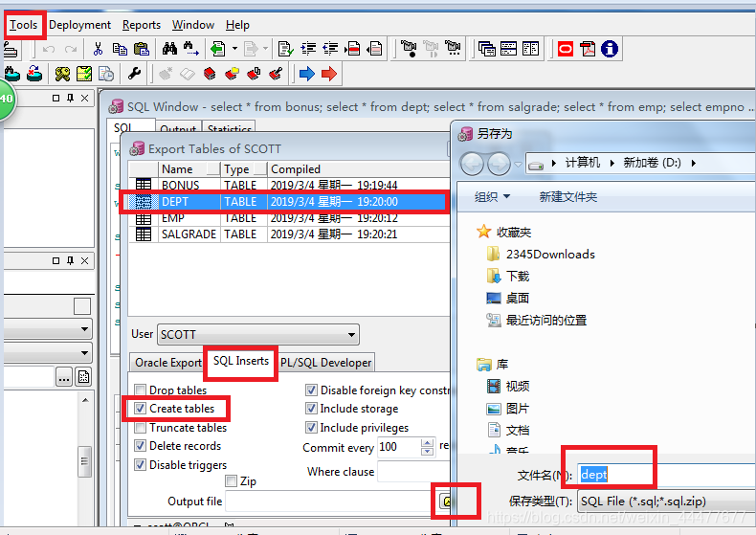Click the macro library camera-dots icon
756x535 pixels.
[453, 49]
